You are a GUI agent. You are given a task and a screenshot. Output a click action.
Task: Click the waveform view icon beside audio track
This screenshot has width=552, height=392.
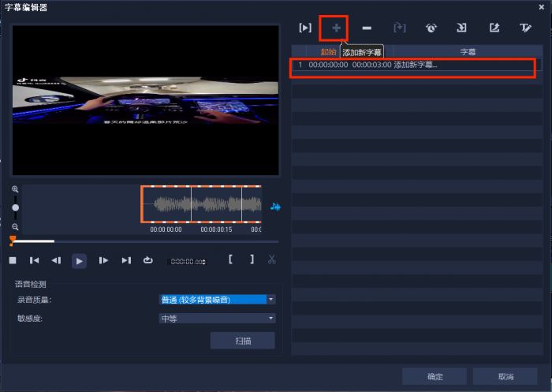click(x=275, y=207)
